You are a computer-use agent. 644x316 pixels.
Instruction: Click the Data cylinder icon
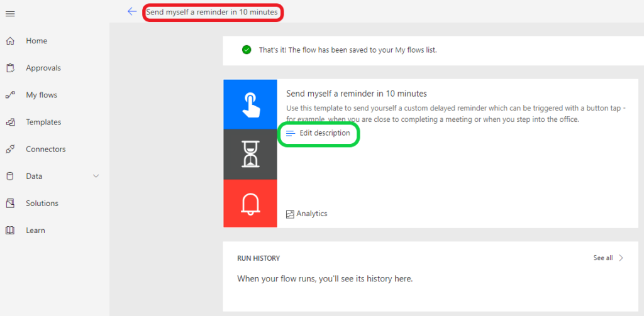click(10, 177)
